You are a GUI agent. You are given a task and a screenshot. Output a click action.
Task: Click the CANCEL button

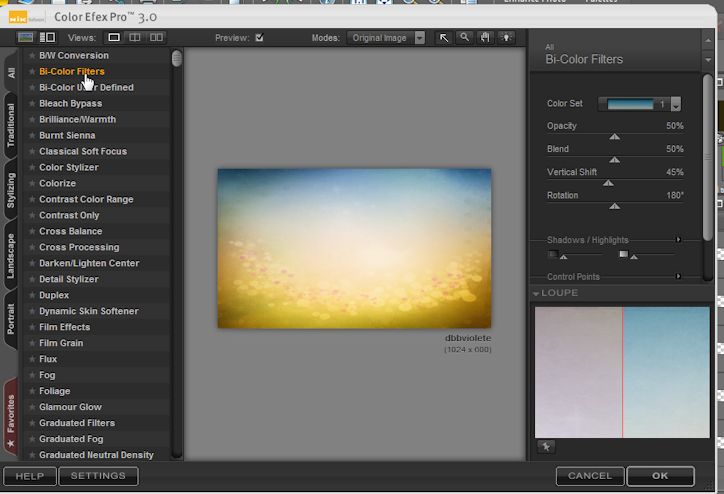coord(590,476)
